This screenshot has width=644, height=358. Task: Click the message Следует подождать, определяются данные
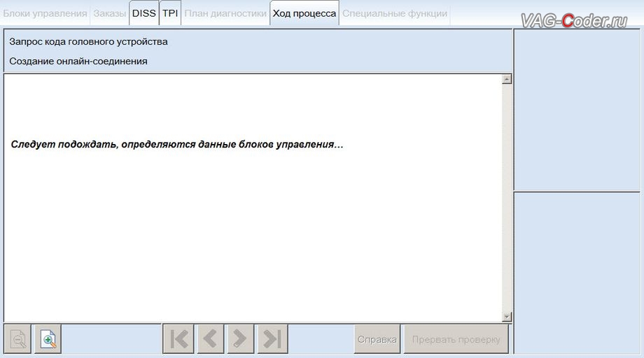pos(177,144)
